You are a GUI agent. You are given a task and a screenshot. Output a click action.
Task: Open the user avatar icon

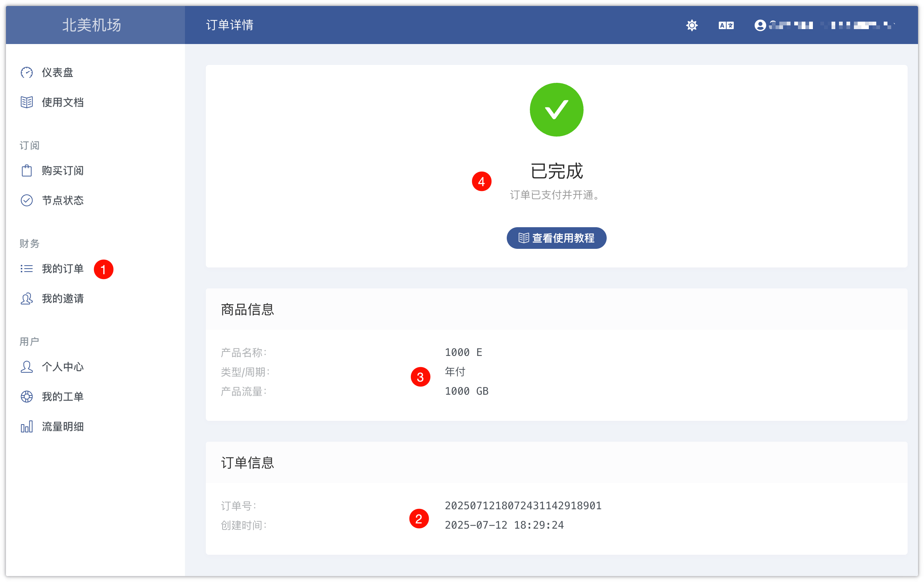pyautogui.click(x=761, y=25)
